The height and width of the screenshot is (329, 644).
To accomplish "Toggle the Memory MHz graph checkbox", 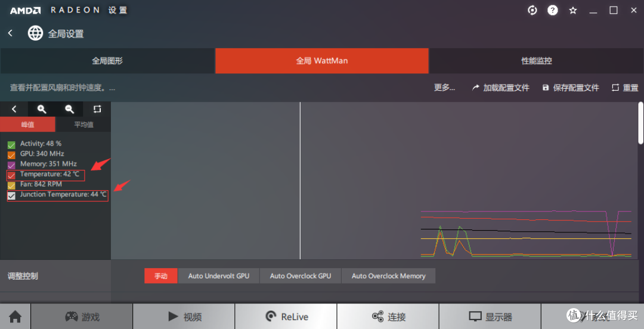I will (11, 165).
